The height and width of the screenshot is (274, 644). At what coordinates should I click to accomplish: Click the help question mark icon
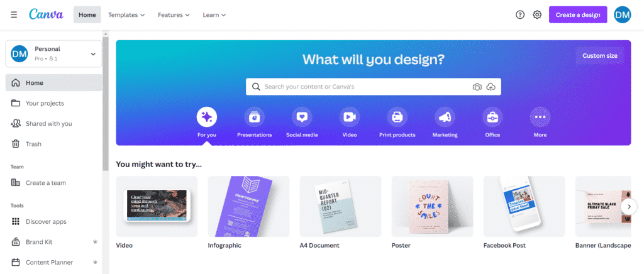[x=520, y=14]
